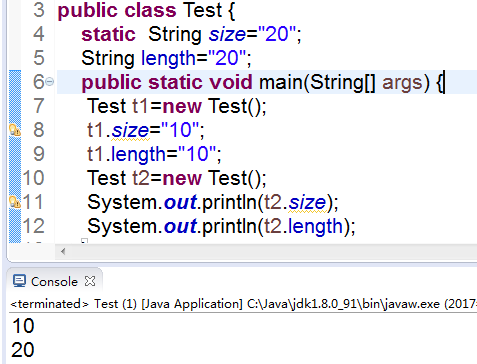The height and width of the screenshot is (364, 477).
Task: Click 't1' variable on line 7
Action: 140,106
